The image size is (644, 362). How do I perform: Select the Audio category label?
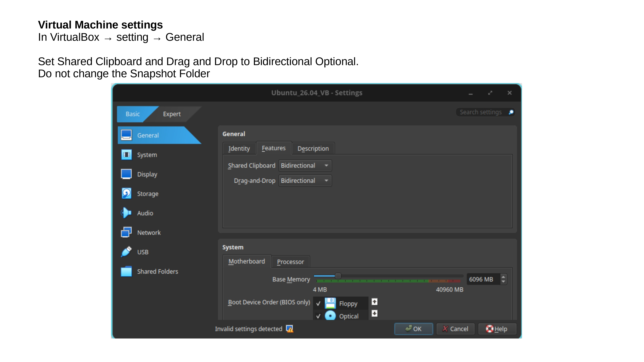coord(145,213)
